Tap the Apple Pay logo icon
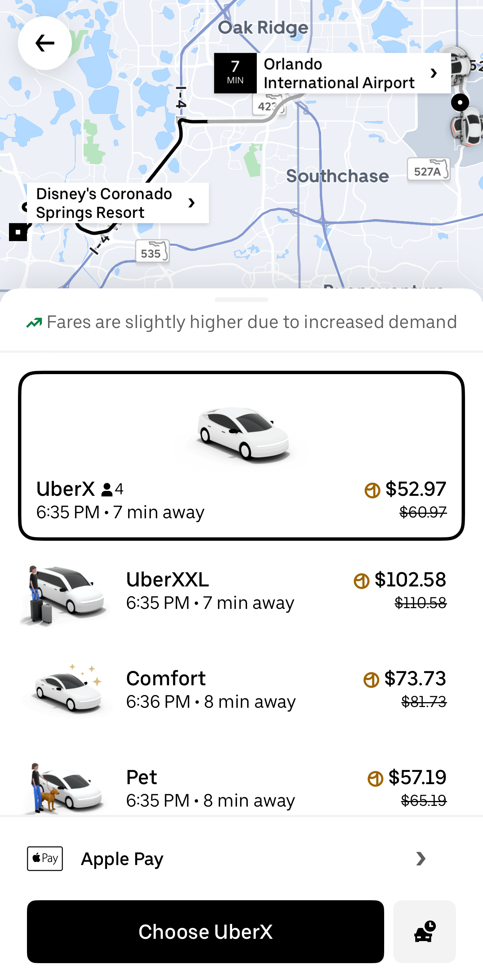This screenshot has width=483, height=980. (x=45, y=858)
